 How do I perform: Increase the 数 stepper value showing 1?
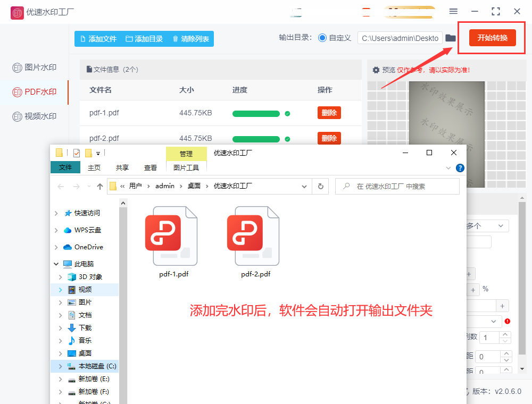pos(505,334)
